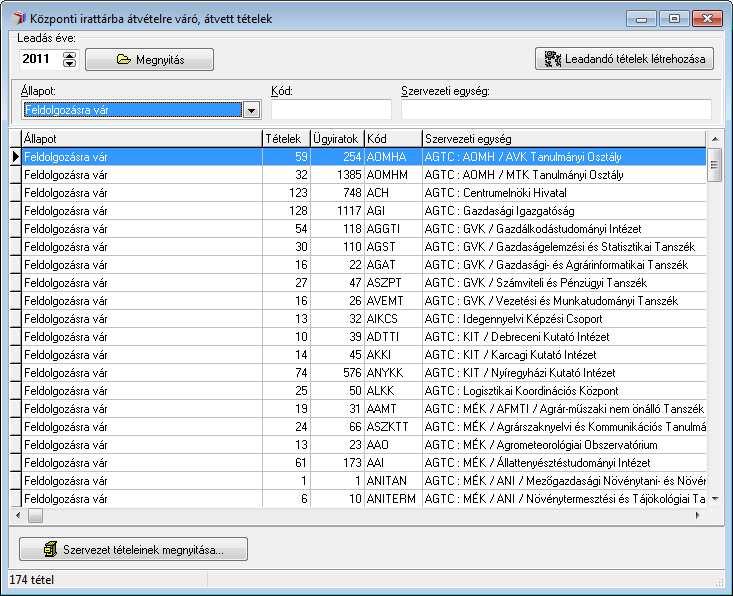733x596 pixels.
Task: Select the ANYKK code cell
Action: tap(393, 373)
